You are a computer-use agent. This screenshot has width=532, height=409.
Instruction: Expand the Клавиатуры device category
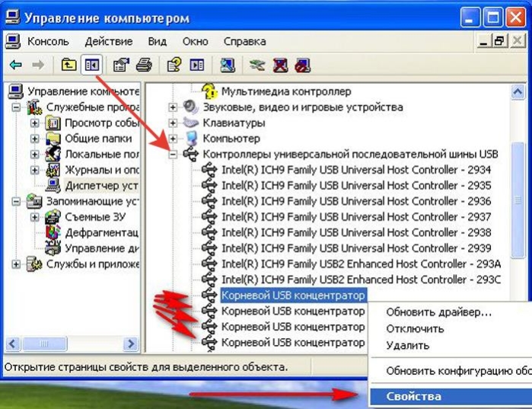173,123
